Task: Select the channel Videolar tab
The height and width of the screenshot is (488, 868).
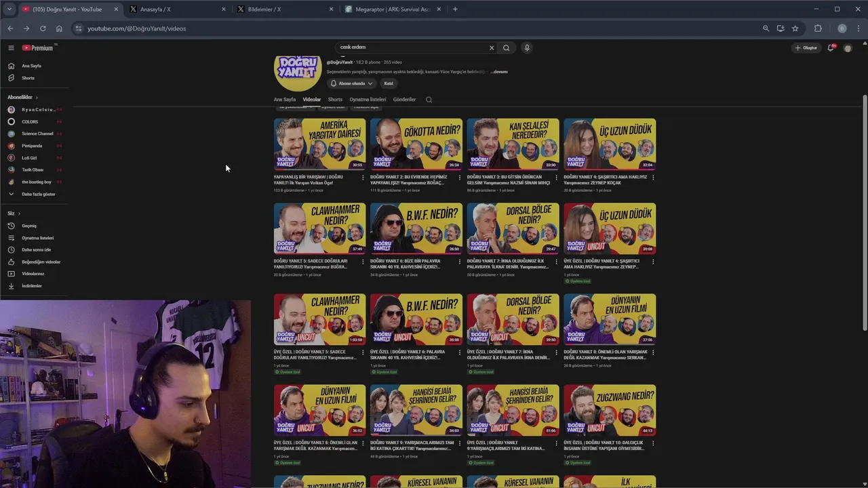Action: 312,100
